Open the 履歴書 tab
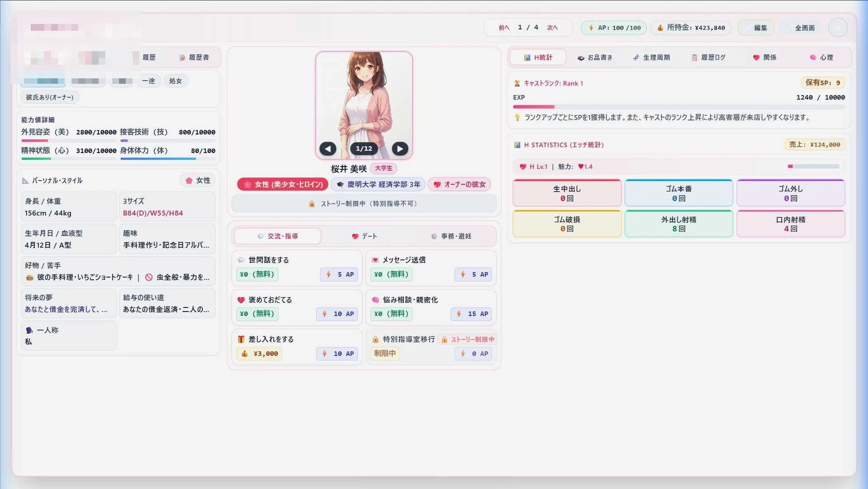 pyautogui.click(x=194, y=58)
